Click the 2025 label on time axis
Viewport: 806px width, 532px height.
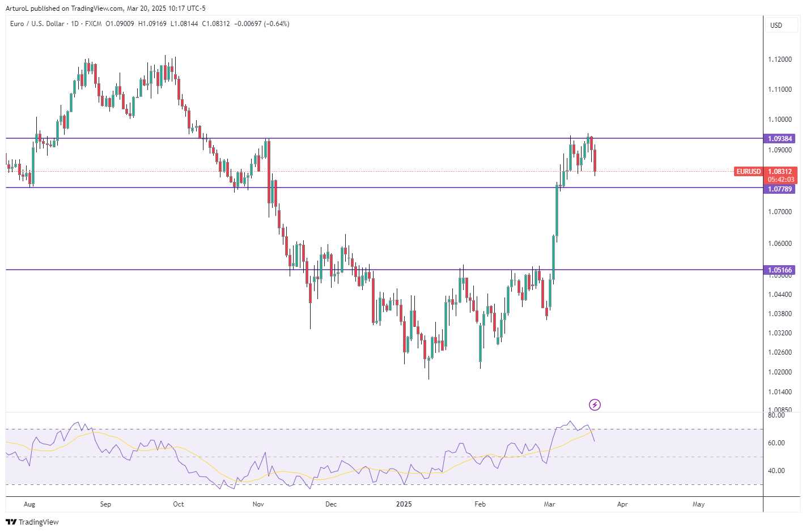click(x=404, y=504)
